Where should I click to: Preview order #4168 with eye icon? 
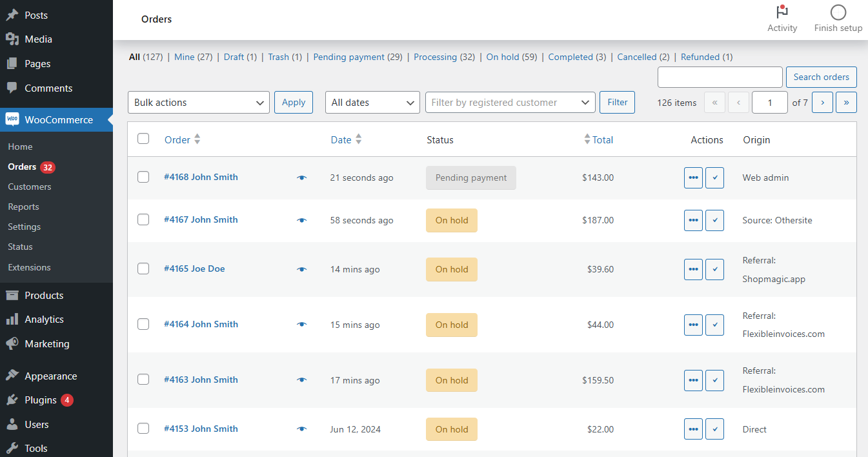(301, 178)
